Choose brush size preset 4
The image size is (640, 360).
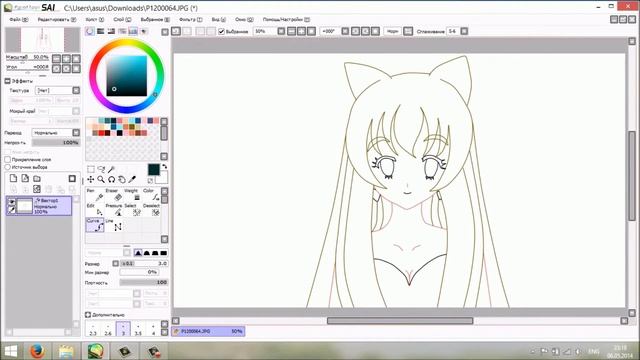click(x=153, y=329)
